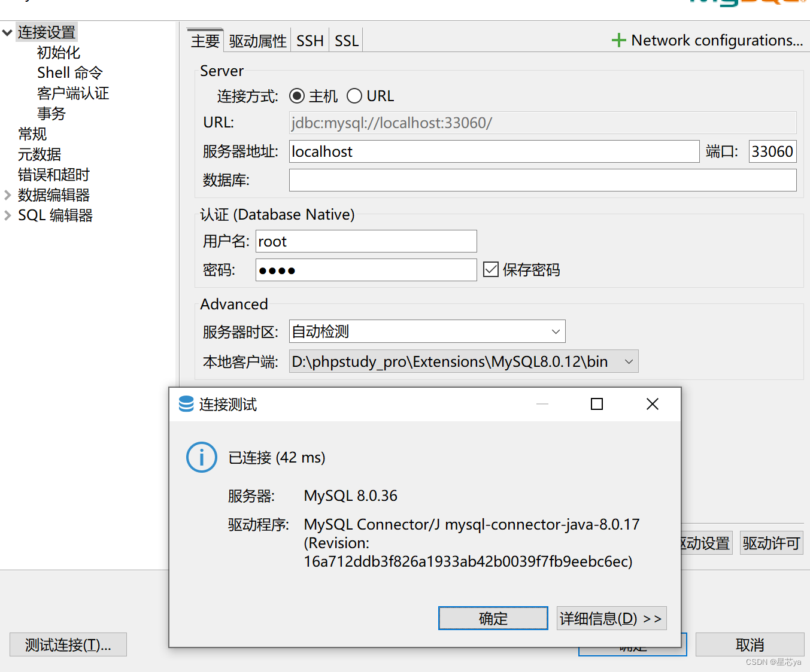This screenshot has width=810, height=672.
Task: Open the 本地客户端 dropdown
Action: 463,361
